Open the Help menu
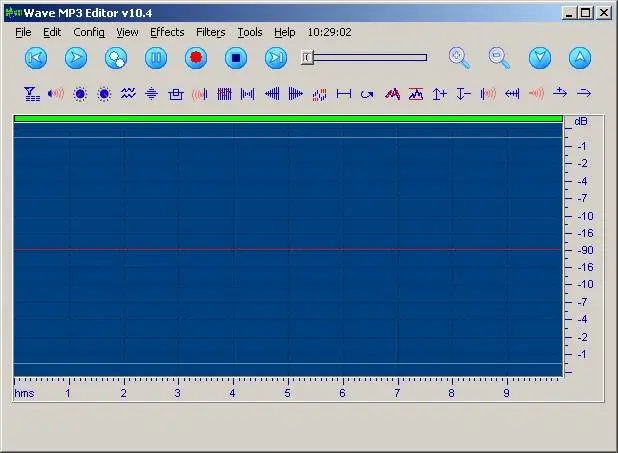This screenshot has width=618, height=453. [x=285, y=32]
